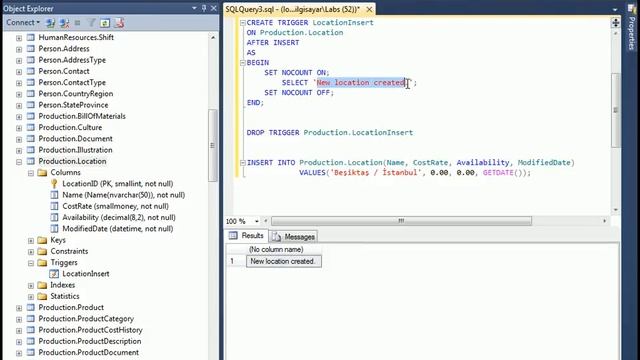Close the SQLQuery3.sql tab
The height and width of the screenshot is (360, 640).
click(369, 9)
